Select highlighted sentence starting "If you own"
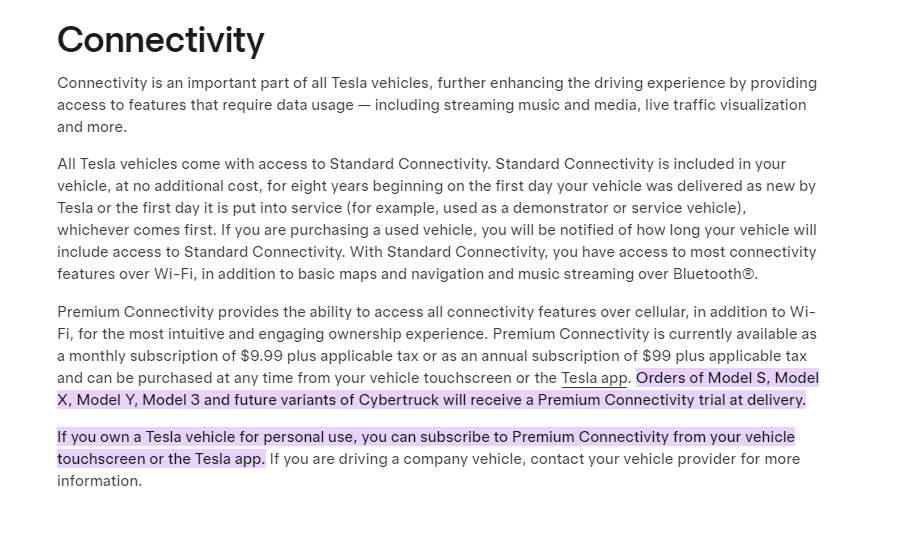 (x=426, y=448)
